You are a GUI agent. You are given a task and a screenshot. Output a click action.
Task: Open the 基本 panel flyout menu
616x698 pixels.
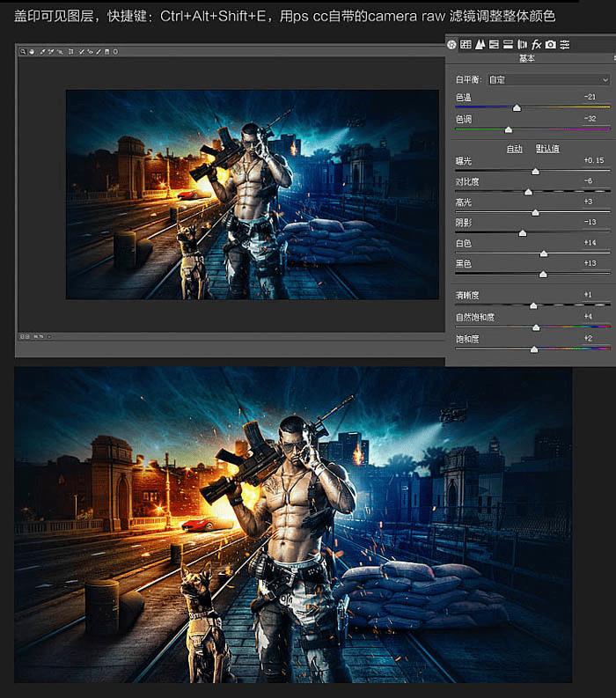[x=614, y=58]
